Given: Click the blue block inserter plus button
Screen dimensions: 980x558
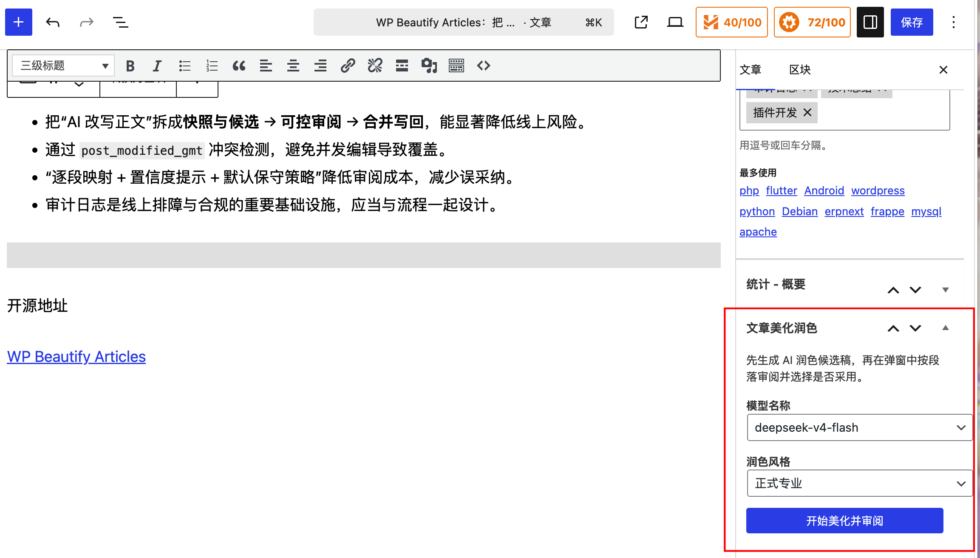Looking at the screenshot, I should 19,22.
